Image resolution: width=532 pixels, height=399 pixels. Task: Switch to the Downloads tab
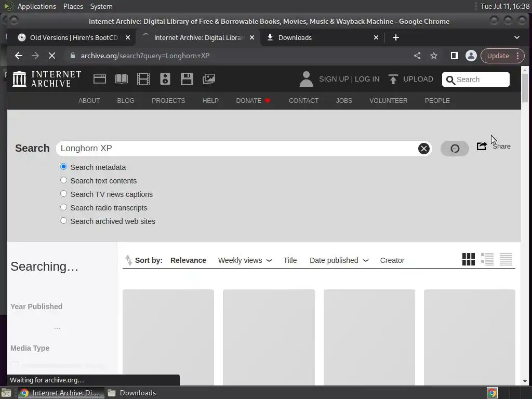(322, 37)
